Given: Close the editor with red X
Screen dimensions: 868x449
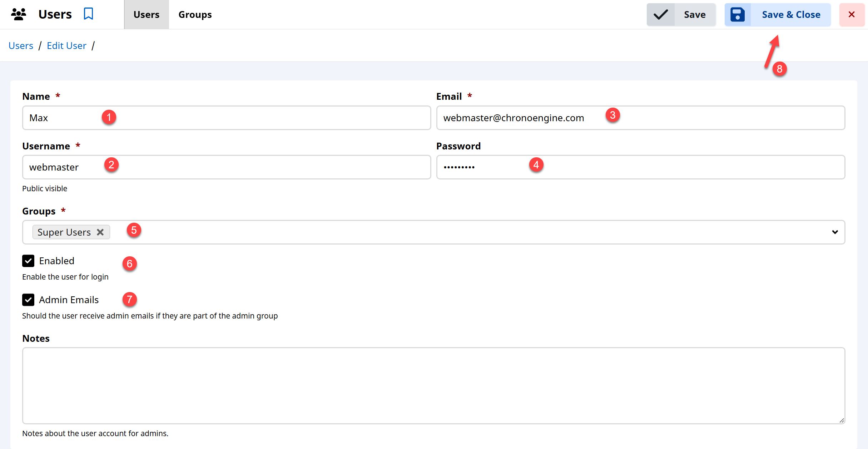Looking at the screenshot, I should point(852,15).
